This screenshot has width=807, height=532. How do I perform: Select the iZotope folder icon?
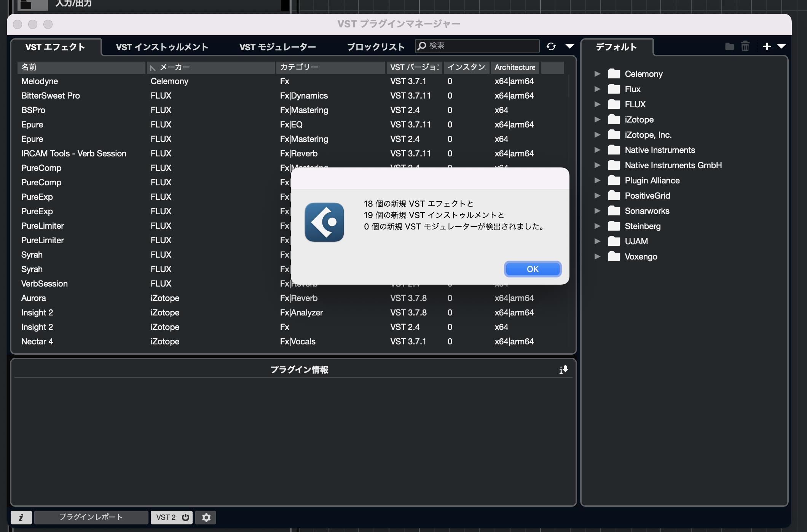coord(614,119)
